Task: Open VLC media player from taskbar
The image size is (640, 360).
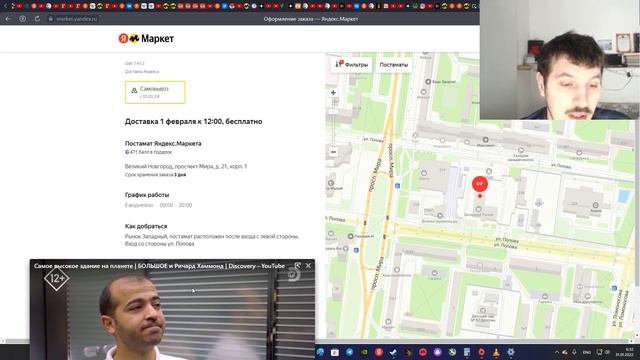Action: (x=496, y=352)
